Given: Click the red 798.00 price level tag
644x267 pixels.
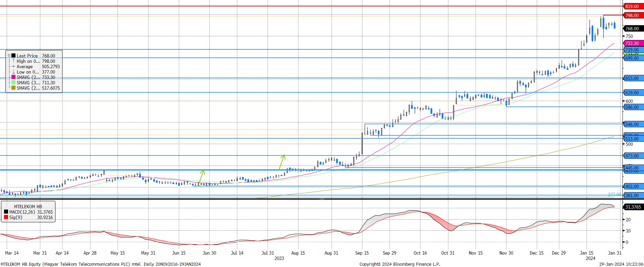Looking at the screenshot, I should (633, 15).
